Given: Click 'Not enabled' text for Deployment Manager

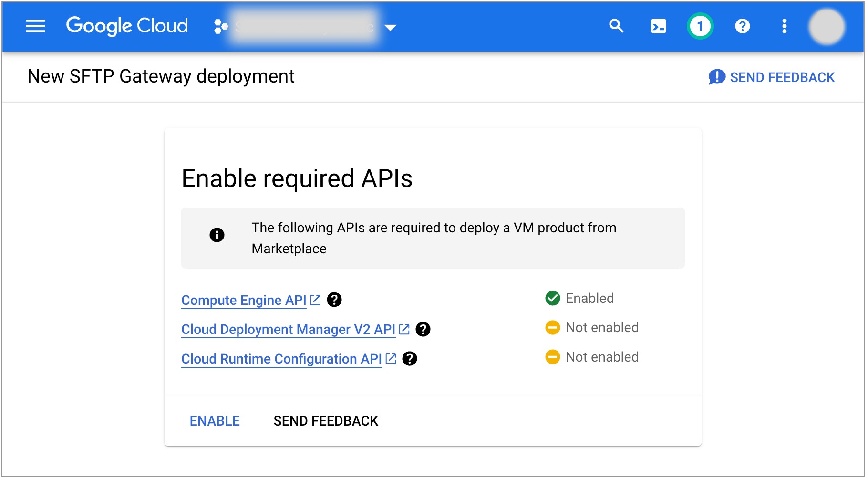Looking at the screenshot, I should (x=602, y=328).
